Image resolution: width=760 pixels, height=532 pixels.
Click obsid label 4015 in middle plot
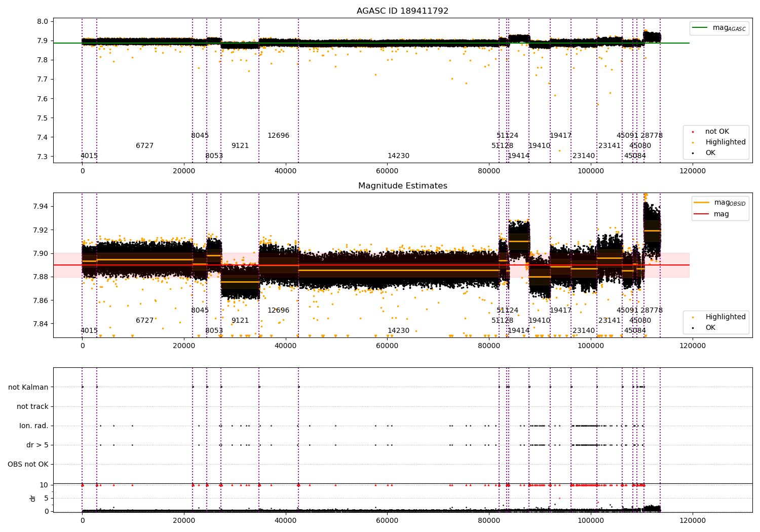tap(89, 331)
